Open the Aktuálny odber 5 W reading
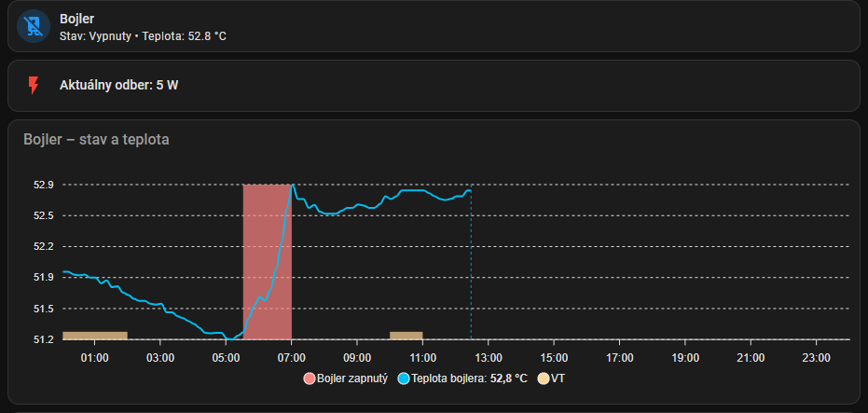 (118, 86)
